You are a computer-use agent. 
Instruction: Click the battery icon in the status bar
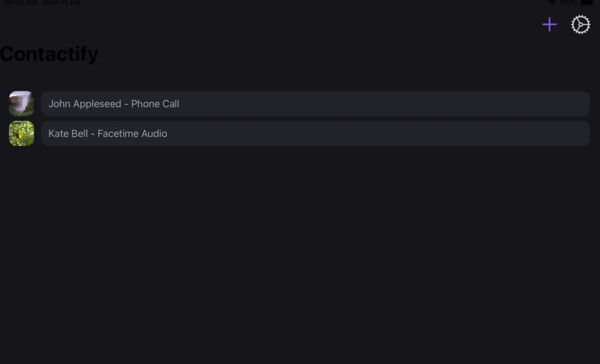click(587, 3)
